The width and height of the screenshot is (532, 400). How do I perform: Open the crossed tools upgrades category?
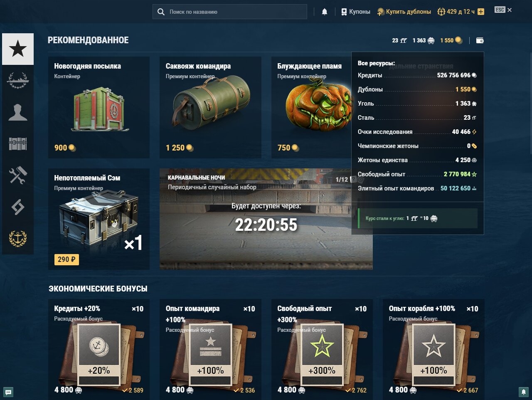click(x=18, y=175)
